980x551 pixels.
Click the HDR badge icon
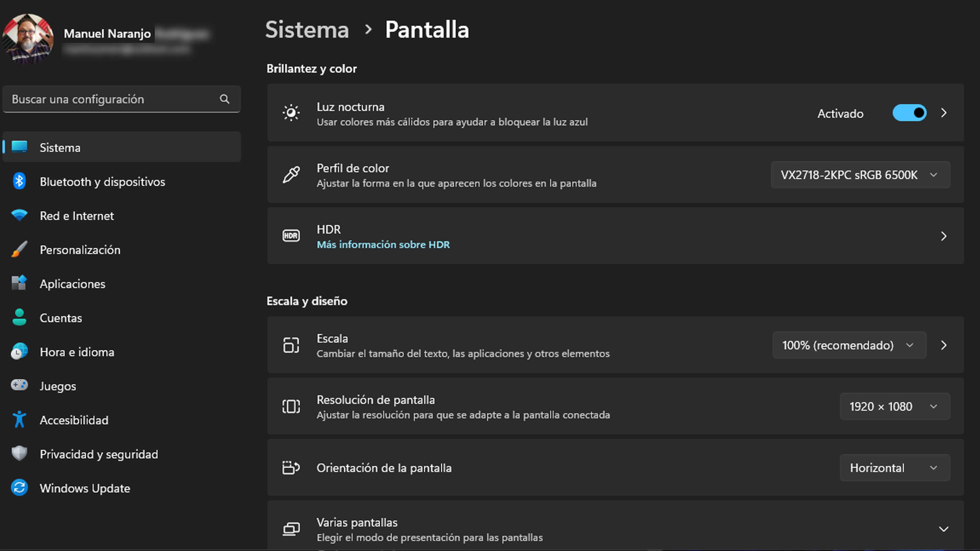pyautogui.click(x=291, y=236)
